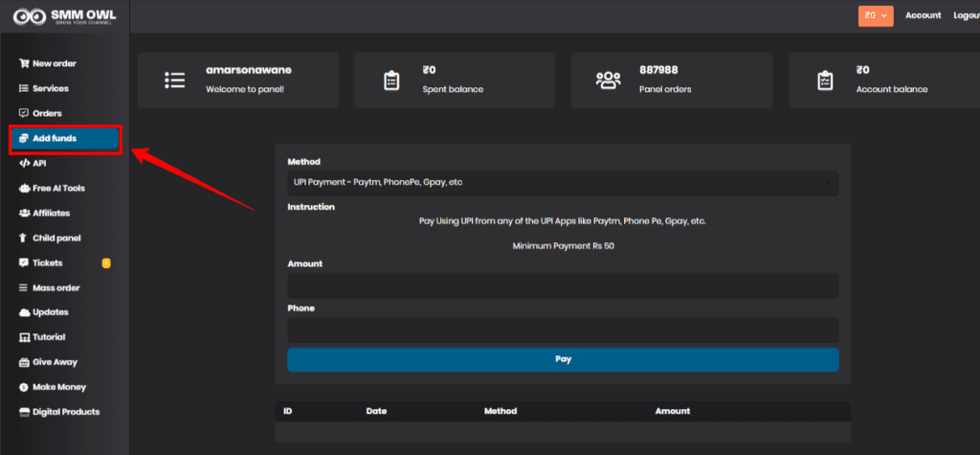Expand the ₹0 balance dropdown in header
980x455 pixels.
[876, 15]
